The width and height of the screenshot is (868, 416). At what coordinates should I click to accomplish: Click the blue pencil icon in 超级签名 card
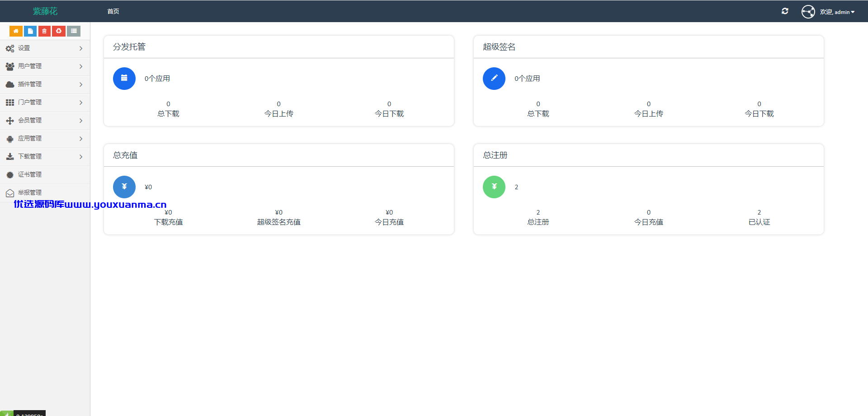point(494,79)
